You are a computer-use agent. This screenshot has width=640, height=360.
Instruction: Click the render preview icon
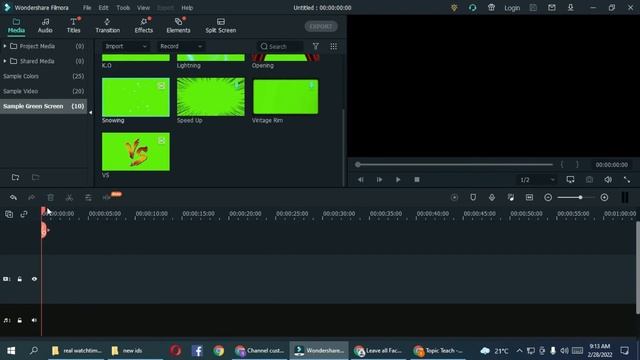pyautogui.click(x=454, y=198)
